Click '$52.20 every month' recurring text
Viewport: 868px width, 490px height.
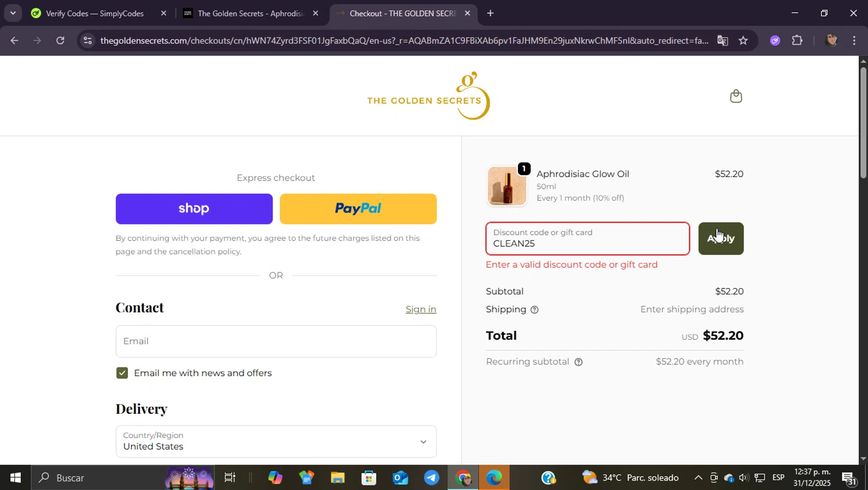click(x=700, y=362)
